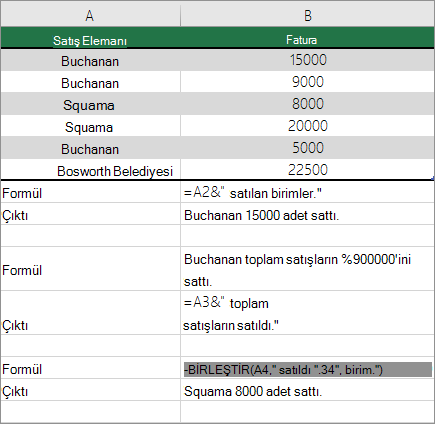
Task: Select the cell containing 9000
Action: pyautogui.click(x=307, y=82)
